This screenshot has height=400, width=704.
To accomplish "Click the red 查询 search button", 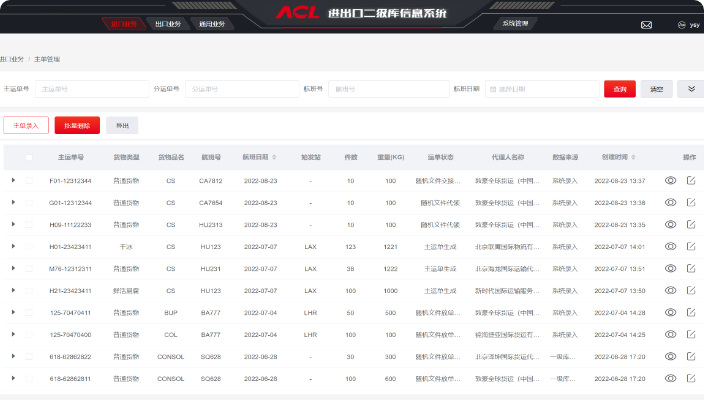I will tap(620, 89).
